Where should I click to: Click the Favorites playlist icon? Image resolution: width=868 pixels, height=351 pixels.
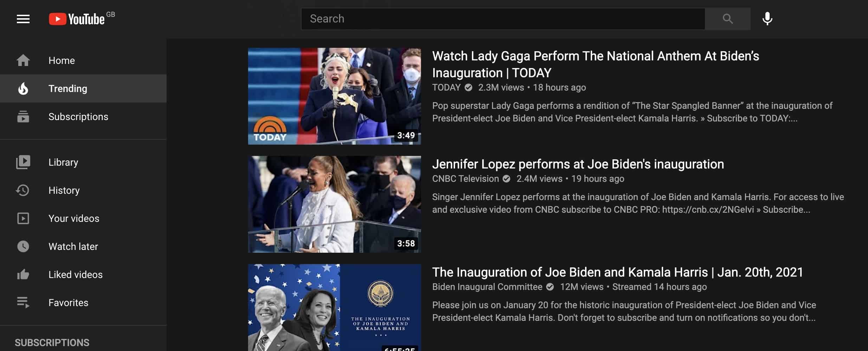click(23, 303)
